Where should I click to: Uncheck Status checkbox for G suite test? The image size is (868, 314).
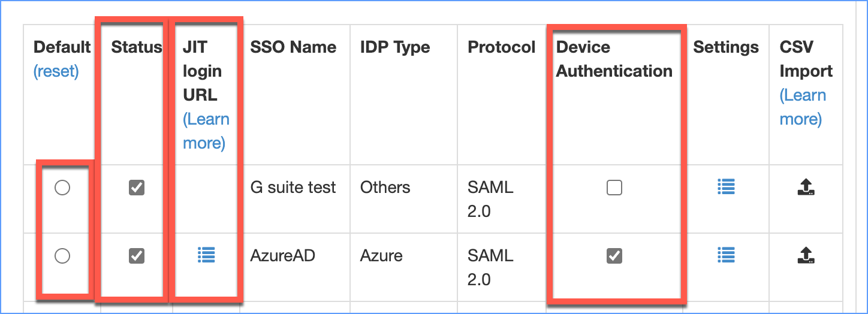click(137, 188)
